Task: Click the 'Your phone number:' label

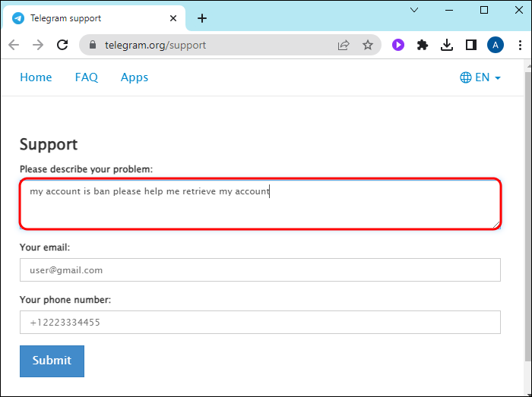Action: point(65,300)
